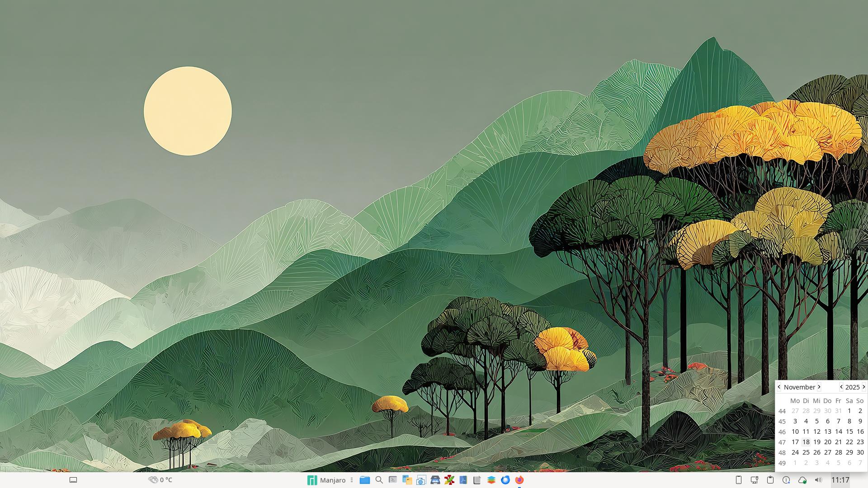Screen dimensions: 868x488
Task: Advance calendar to the next year
Action: [863, 387]
